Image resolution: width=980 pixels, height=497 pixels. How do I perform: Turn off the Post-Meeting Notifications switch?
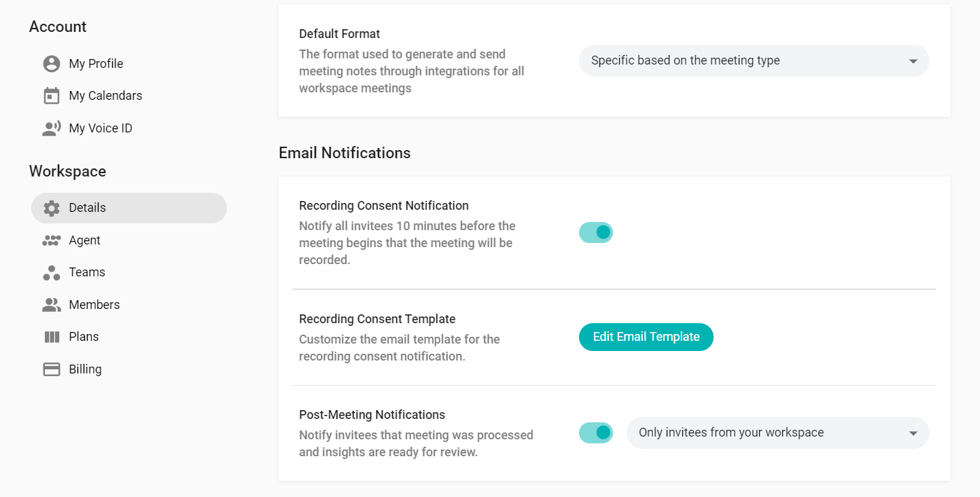[596, 432]
